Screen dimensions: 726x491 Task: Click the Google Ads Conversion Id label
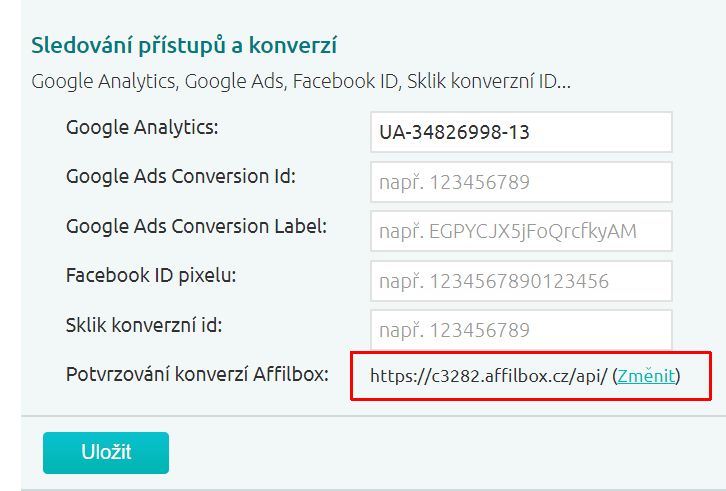[181, 176]
